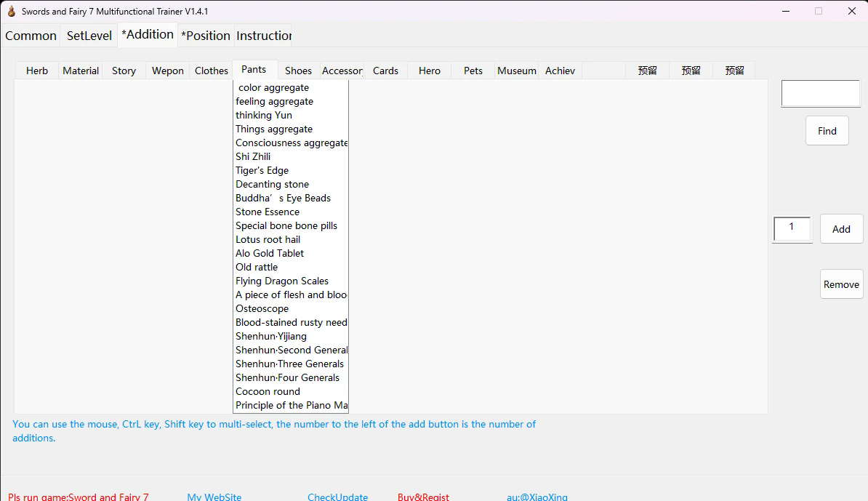Image resolution: width=868 pixels, height=501 pixels.
Task: Click the quantity field showing 1
Action: (x=792, y=228)
